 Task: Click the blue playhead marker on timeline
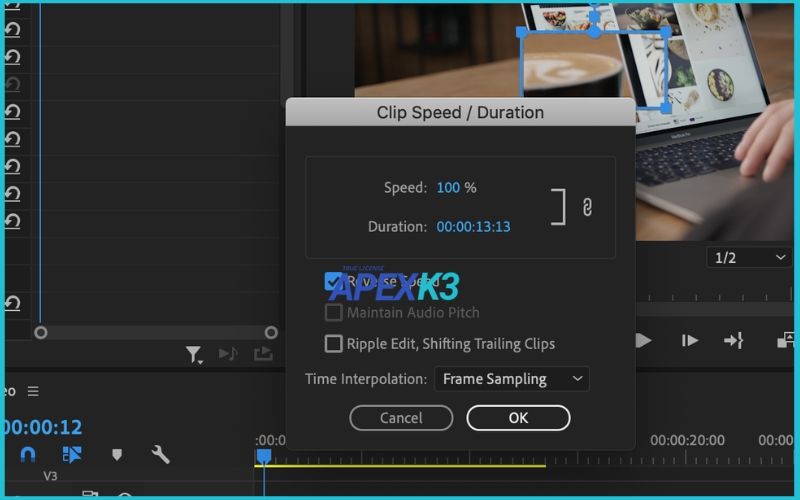(x=264, y=456)
